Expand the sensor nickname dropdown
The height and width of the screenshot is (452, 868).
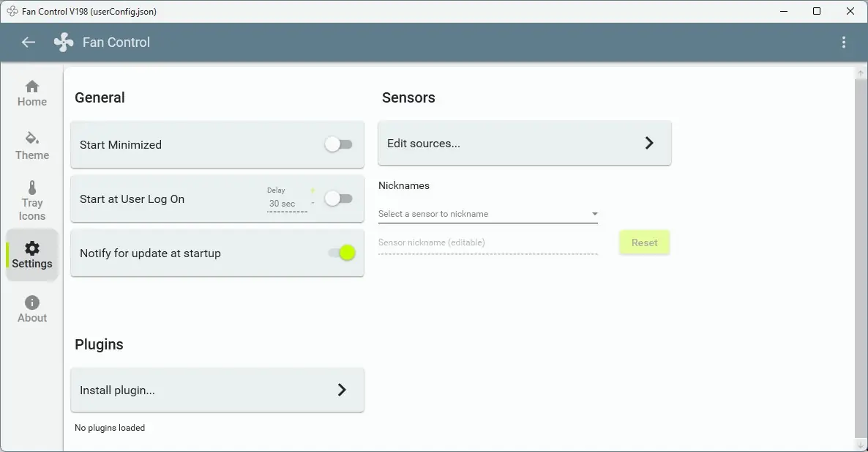point(594,214)
